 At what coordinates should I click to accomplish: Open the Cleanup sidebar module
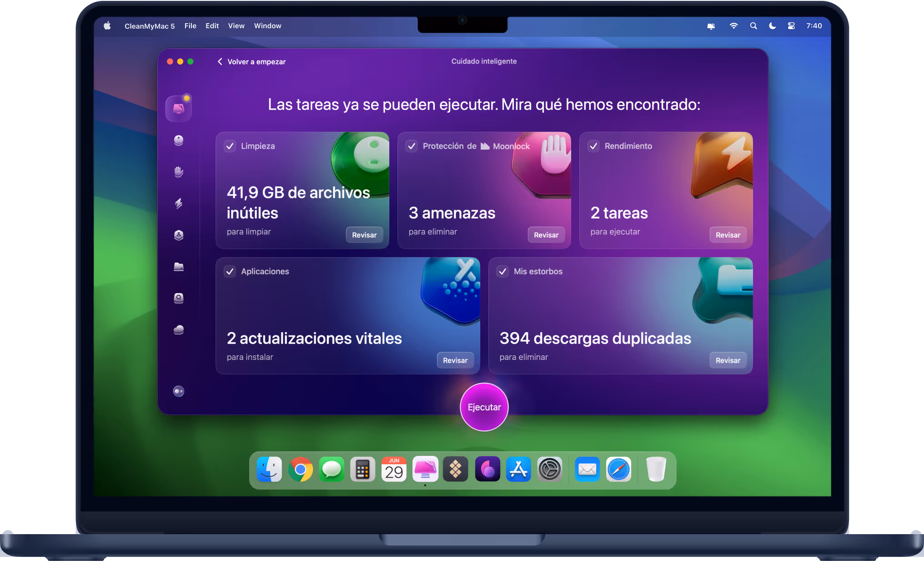[x=178, y=140]
